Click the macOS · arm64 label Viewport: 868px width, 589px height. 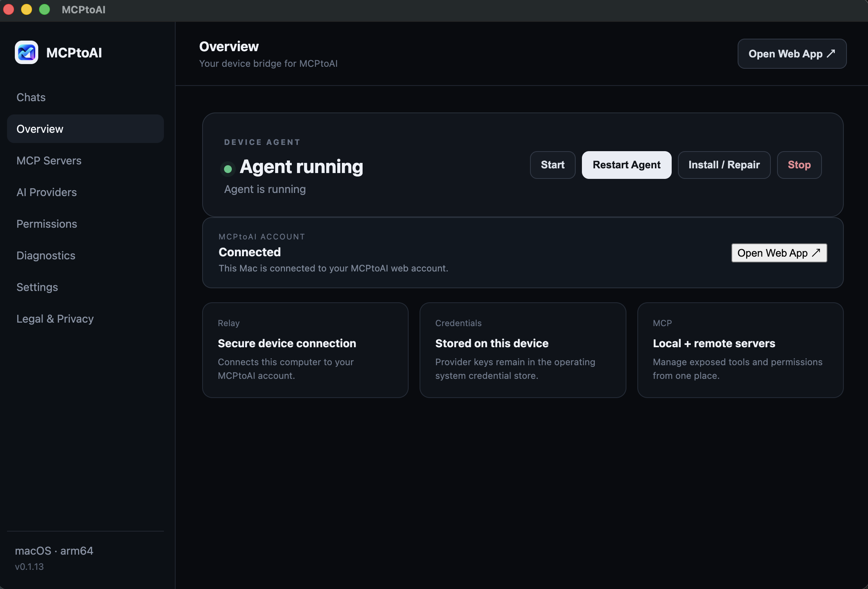point(54,551)
